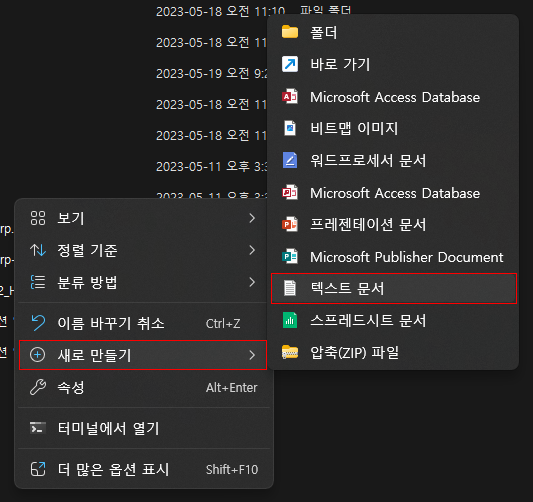The width and height of the screenshot is (533, 502).
Task: Click the 텍스트 문서 page icon
Action: [290, 288]
